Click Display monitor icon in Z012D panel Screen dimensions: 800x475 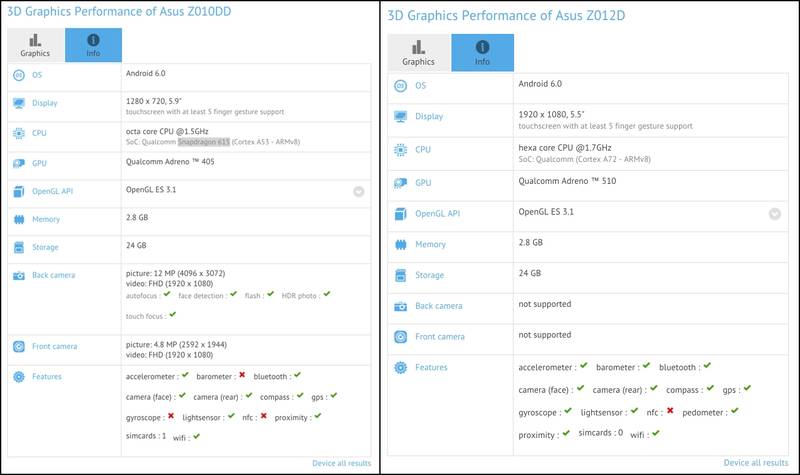coord(401,116)
